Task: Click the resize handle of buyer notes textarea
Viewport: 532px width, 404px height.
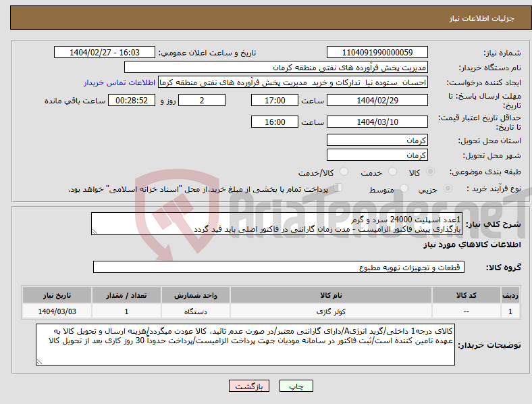Action: click(39, 362)
